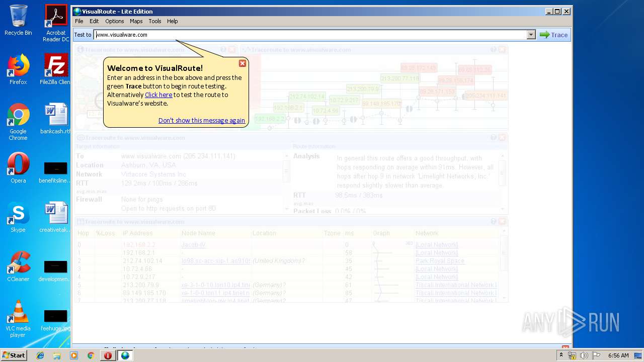The height and width of the screenshot is (362, 644).
Task: Open the address history dropdown arrow
Action: tap(531, 35)
